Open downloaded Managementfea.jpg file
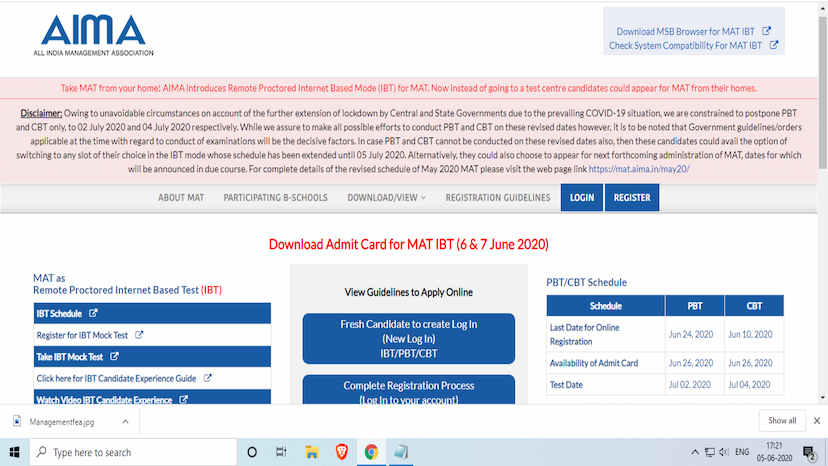Image resolution: width=828 pixels, height=466 pixels. 62,422
